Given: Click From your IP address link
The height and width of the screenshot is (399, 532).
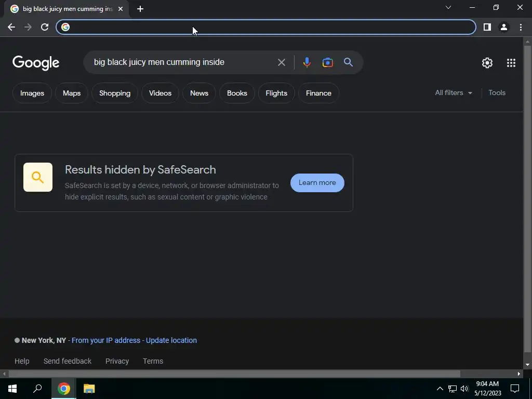Looking at the screenshot, I should tap(106, 340).
